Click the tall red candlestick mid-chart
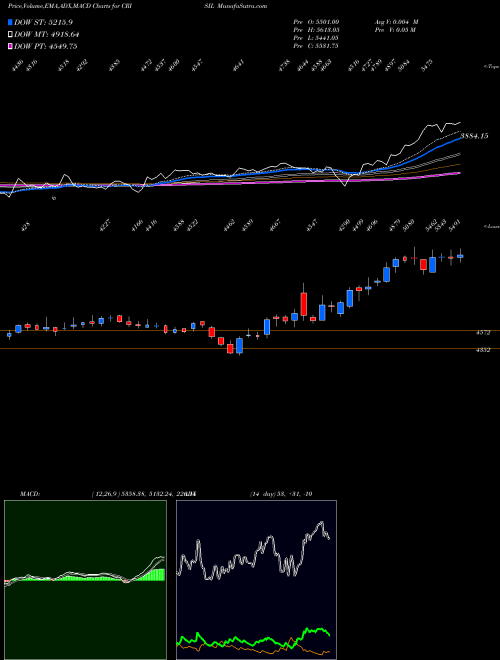Screen dimensions: 500x660 [304, 304]
